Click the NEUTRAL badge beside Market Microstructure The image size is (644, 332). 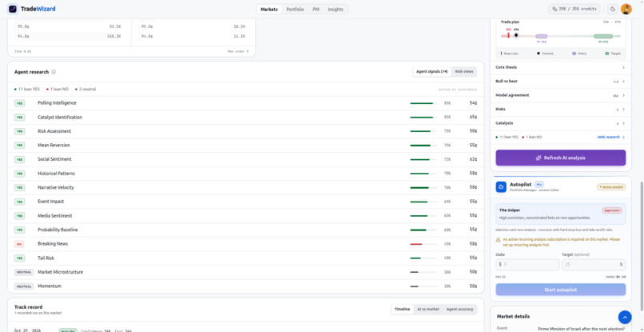tap(23, 272)
